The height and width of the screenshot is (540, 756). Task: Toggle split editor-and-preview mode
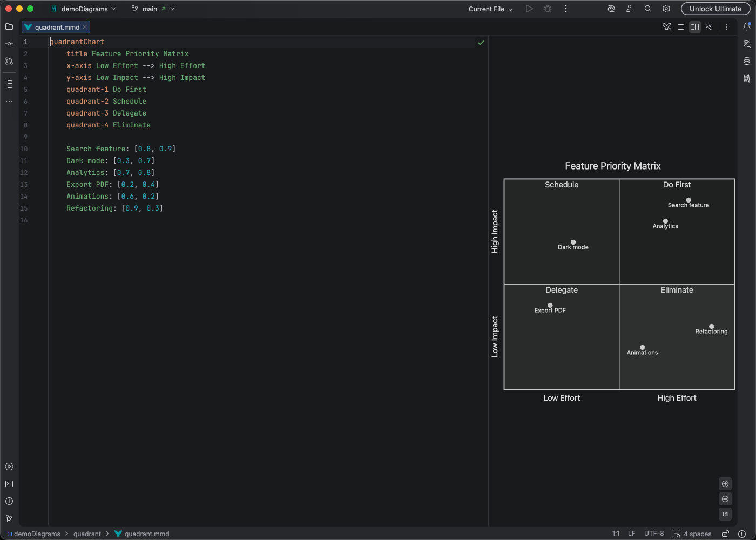695,26
